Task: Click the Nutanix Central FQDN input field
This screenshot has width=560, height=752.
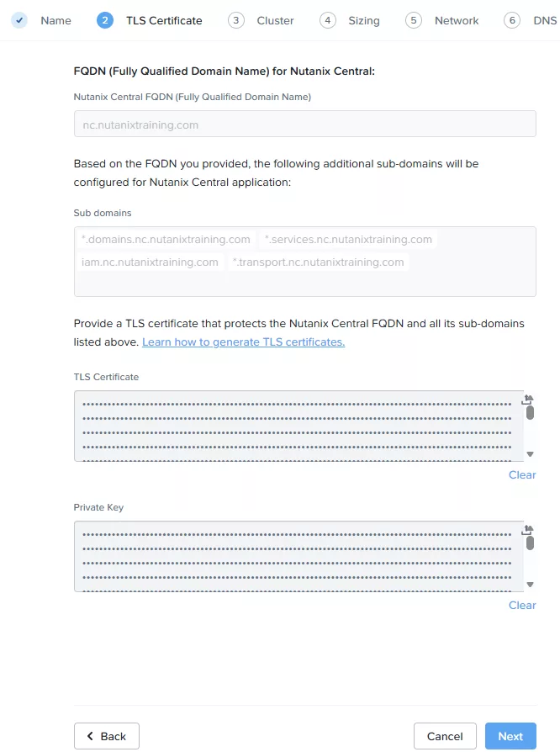Action: point(304,124)
